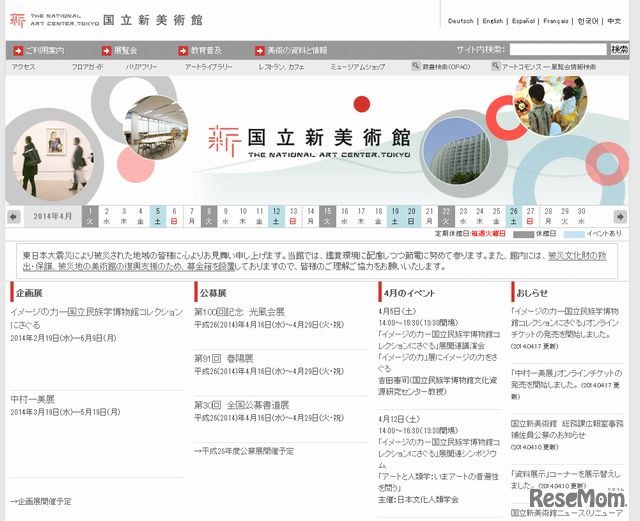Select April 26 Saturday in calendar
The width and height of the screenshot is (640, 521).
[x=513, y=216]
